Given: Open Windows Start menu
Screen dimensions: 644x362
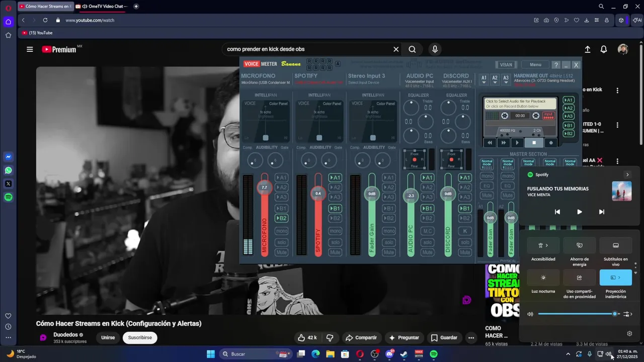Looking at the screenshot, I should 211,354.
